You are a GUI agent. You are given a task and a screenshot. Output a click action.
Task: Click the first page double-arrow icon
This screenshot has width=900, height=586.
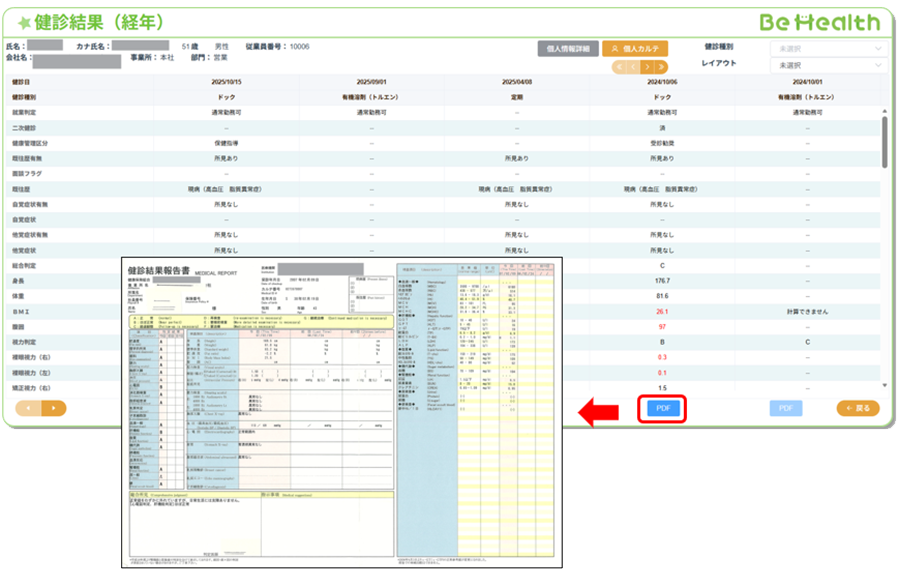pyautogui.click(x=620, y=67)
